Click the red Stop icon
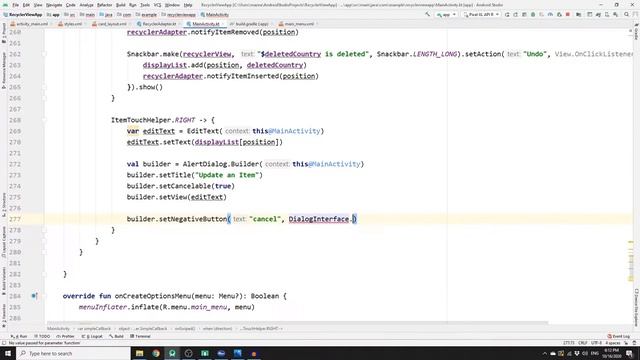Image resolution: width=640 pixels, height=360 pixels. click(568, 15)
